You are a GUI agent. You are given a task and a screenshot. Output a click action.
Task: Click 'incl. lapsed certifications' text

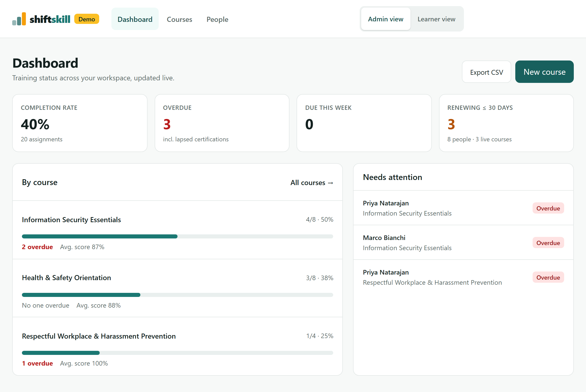196,139
